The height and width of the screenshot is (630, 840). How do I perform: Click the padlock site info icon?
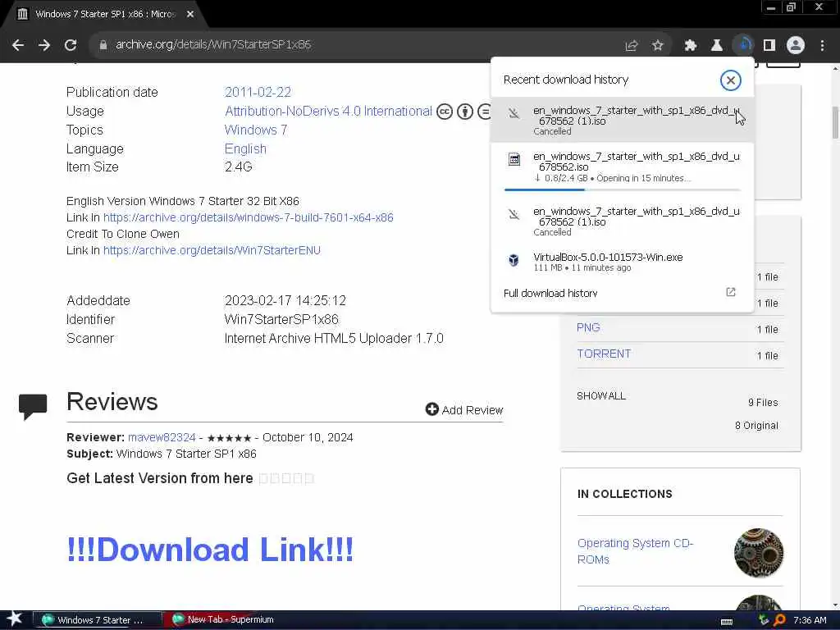pos(103,45)
